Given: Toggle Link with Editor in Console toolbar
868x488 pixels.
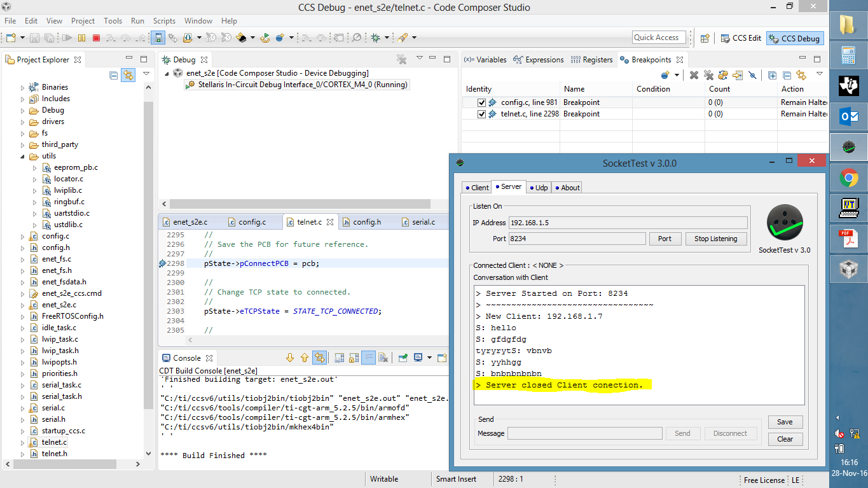Looking at the screenshot, I should [x=319, y=358].
